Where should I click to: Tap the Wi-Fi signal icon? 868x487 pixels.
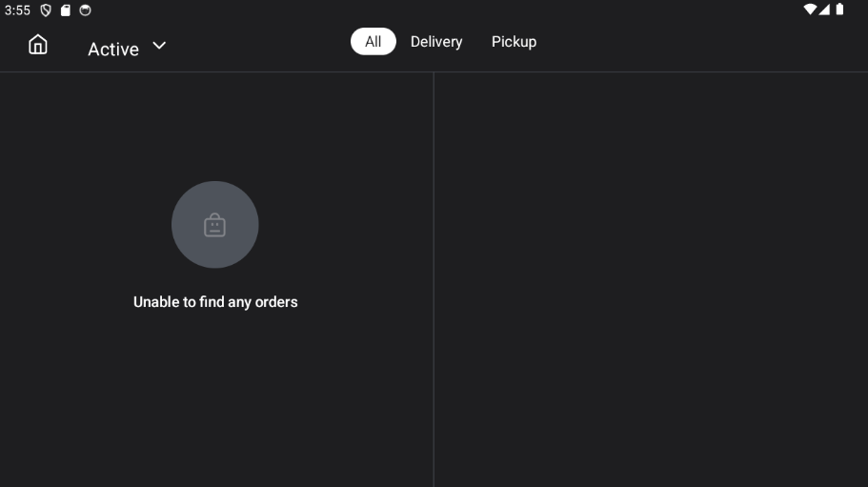(x=810, y=10)
